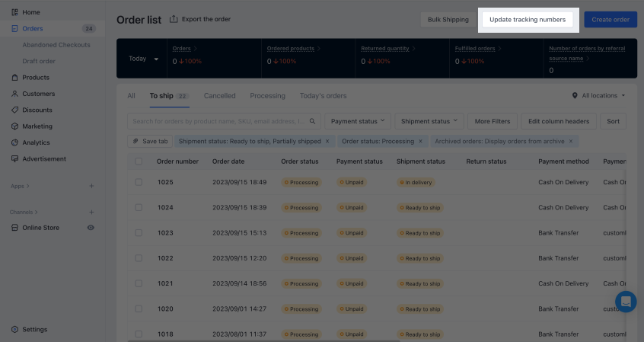Viewport: 644px width, 342px height.
Task: Click the search magnifier icon
Action: click(x=313, y=121)
